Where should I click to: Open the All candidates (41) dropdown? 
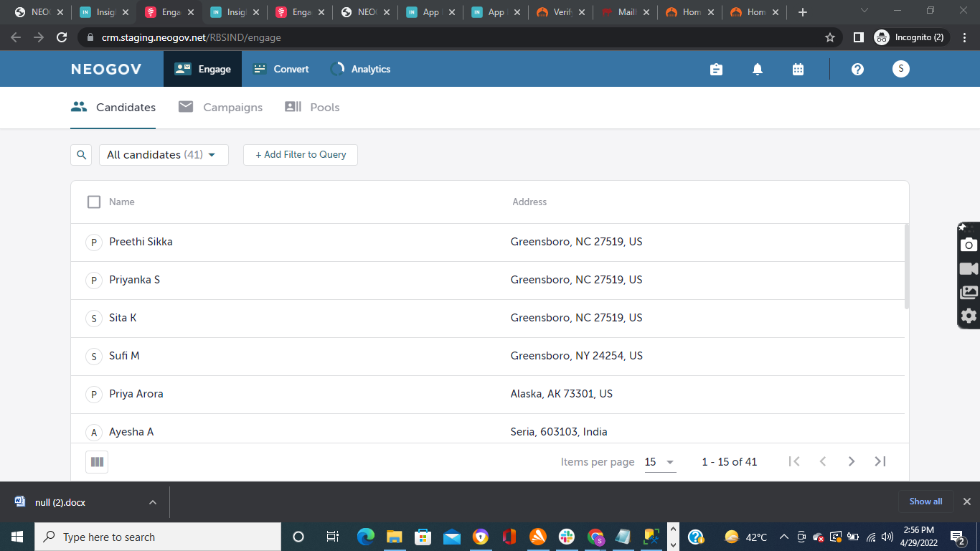[164, 154]
